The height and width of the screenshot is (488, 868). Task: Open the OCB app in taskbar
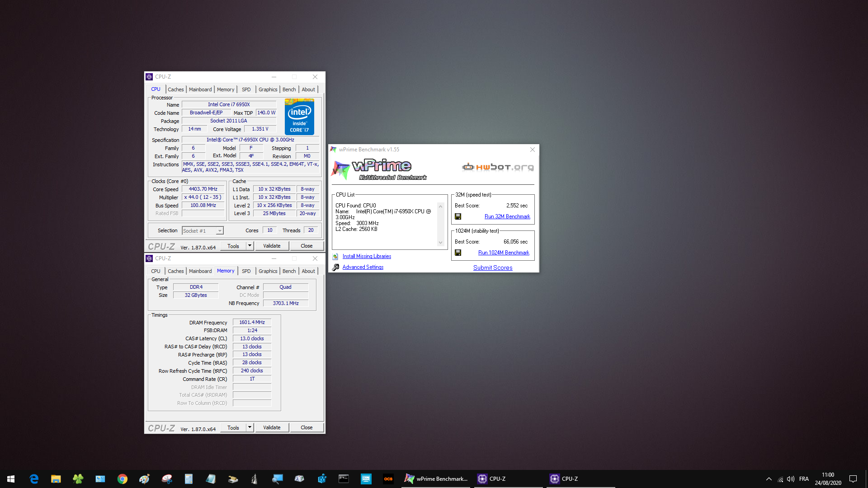388,479
